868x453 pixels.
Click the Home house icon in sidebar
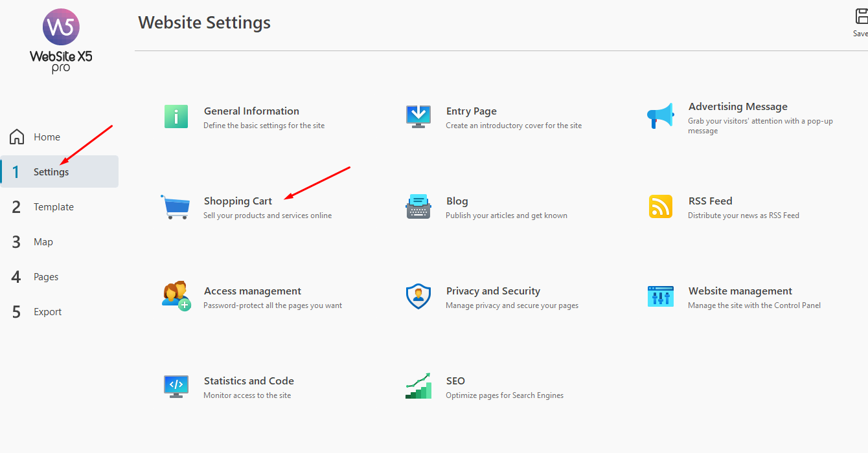point(17,137)
